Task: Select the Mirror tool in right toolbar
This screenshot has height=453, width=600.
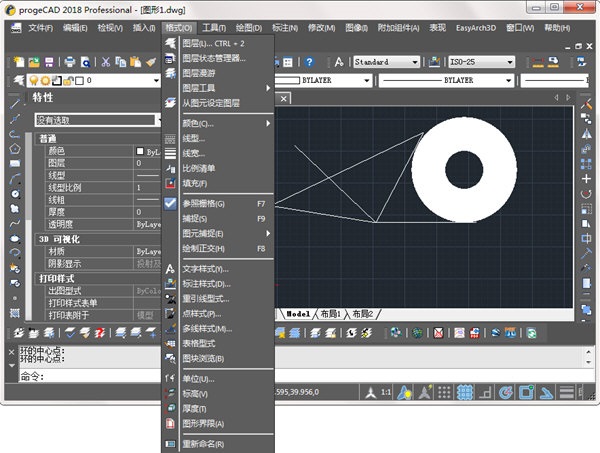Action: coord(586,134)
